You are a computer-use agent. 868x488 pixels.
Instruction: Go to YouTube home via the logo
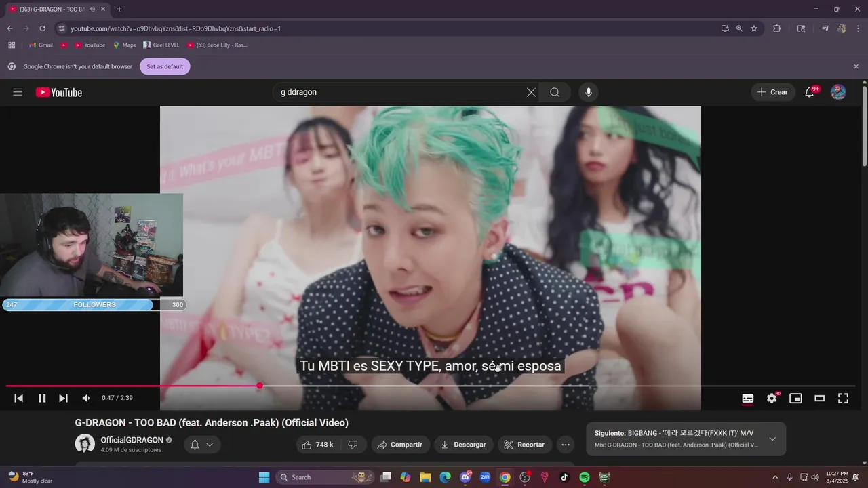tap(59, 92)
